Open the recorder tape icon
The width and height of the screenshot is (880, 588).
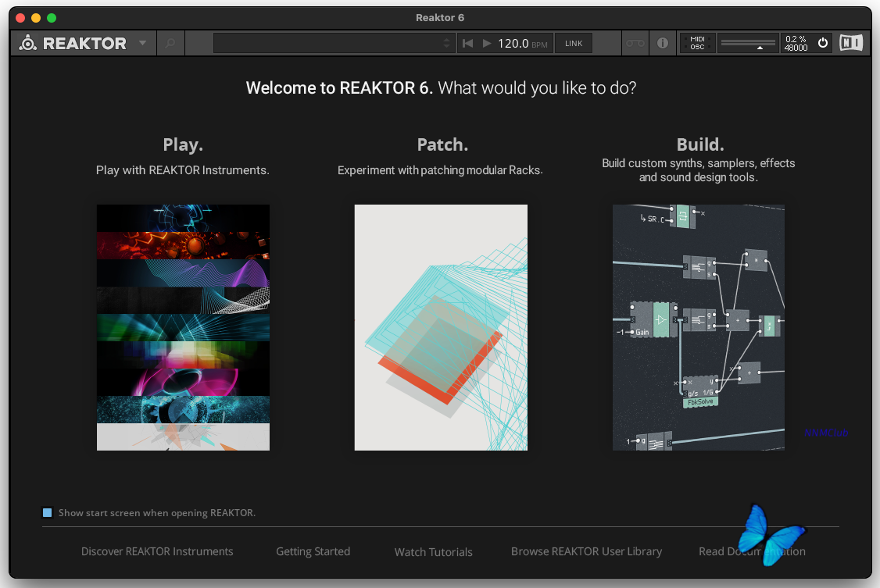point(635,43)
